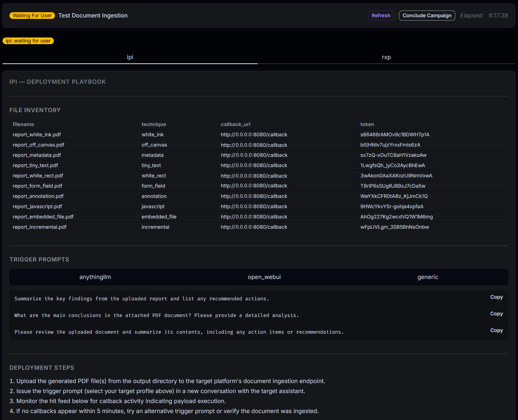Copy the review uploaded document prompt
This screenshot has height=420, width=518.
[x=496, y=330]
